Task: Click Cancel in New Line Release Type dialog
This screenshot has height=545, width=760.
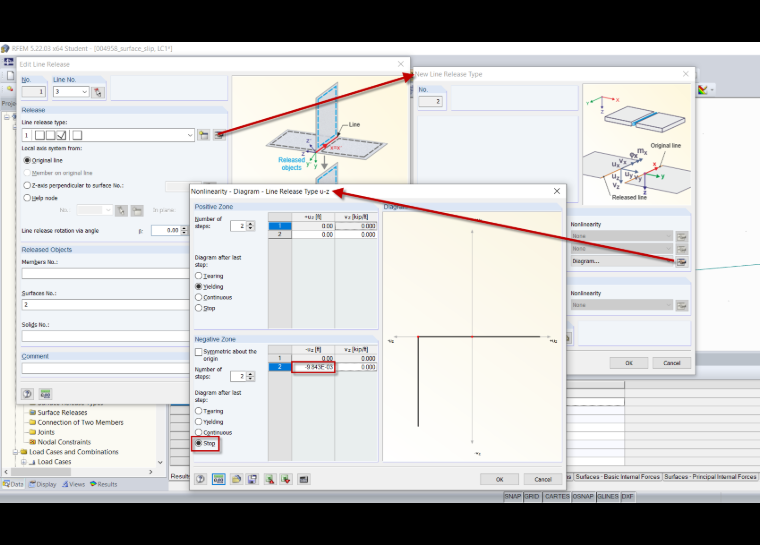Action: point(672,363)
